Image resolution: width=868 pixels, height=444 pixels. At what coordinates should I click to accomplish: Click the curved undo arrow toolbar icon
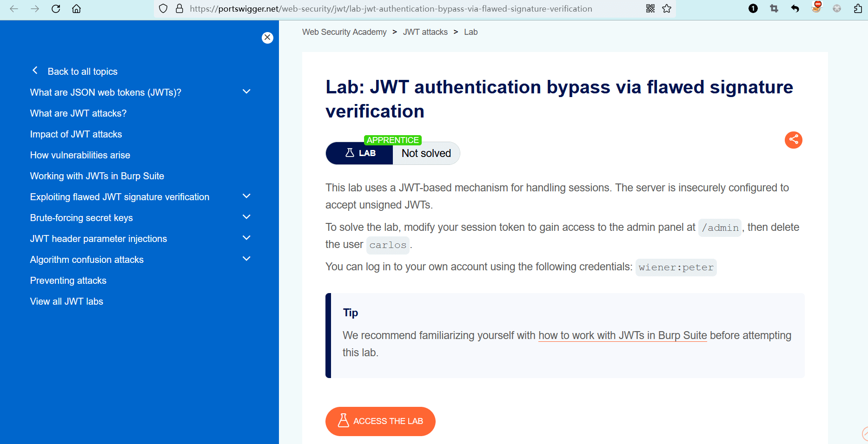point(795,8)
